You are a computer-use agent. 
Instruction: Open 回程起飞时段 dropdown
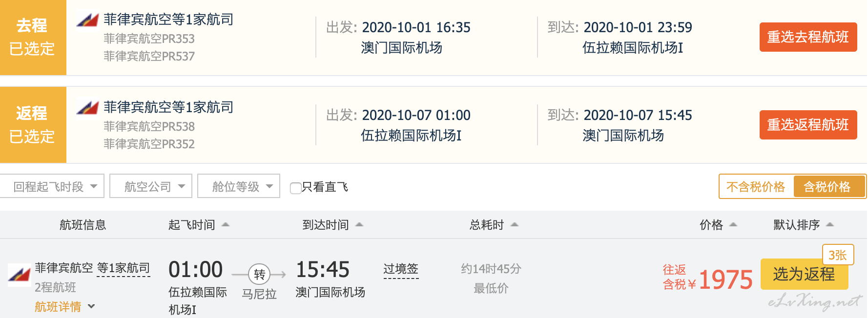[52, 186]
